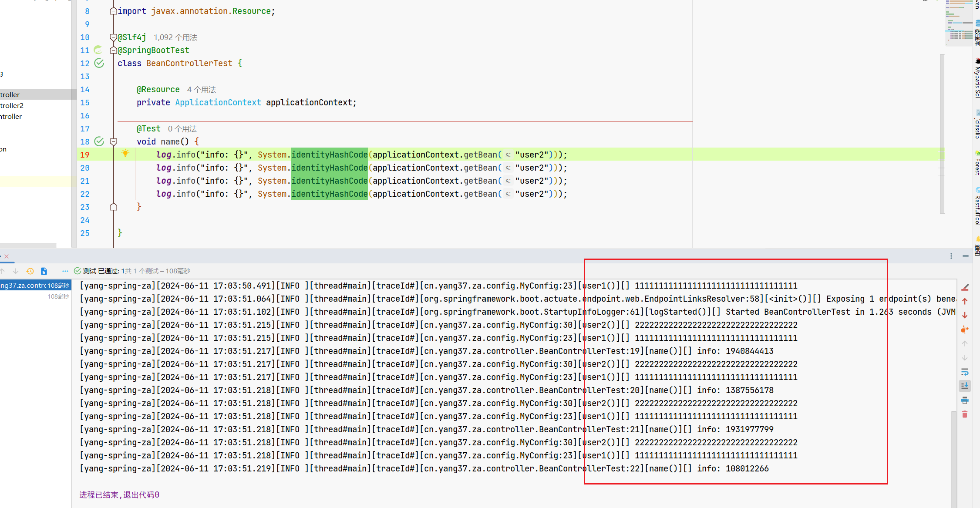The height and width of the screenshot is (508, 980).
Task: Open the RestfulTool tool window
Action: tap(977, 206)
